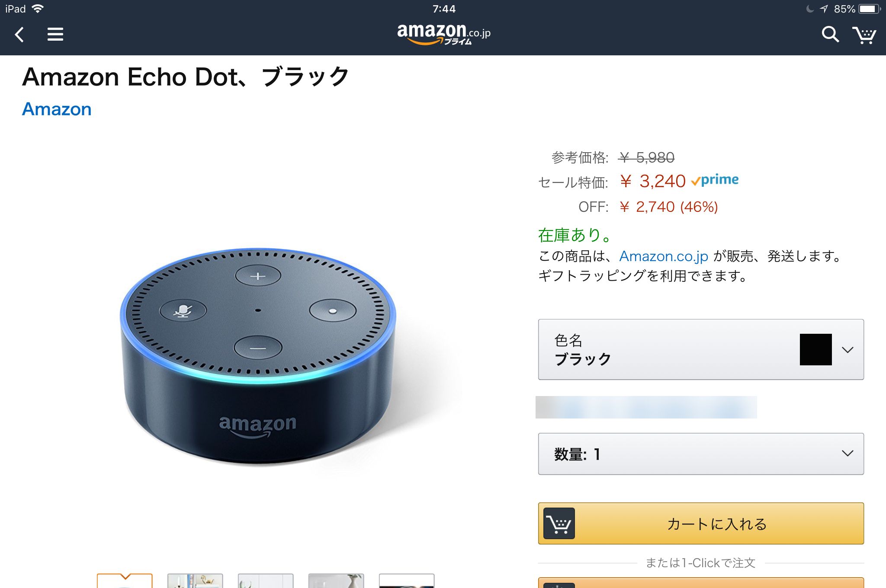Tap the cart icon on add-to-cart button
The width and height of the screenshot is (886, 588).
tap(559, 523)
